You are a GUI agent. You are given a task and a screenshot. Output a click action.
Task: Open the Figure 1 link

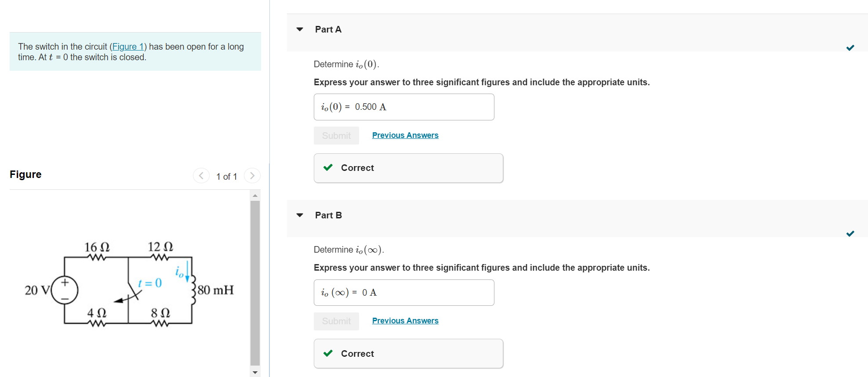coord(128,47)
